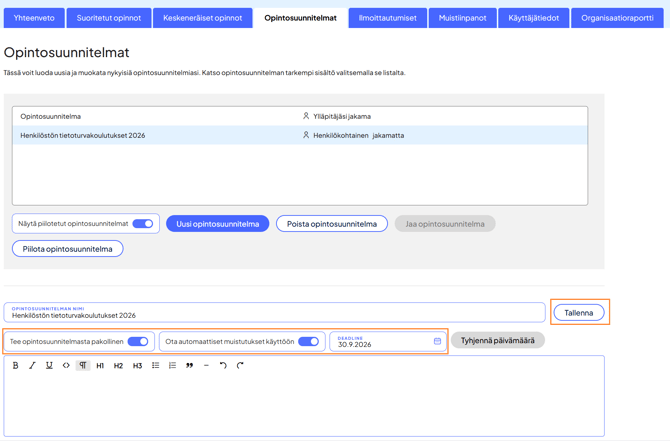Screen dimensions: 670x441
Task: Apply H2 heading style
Action: click(118, 366)
